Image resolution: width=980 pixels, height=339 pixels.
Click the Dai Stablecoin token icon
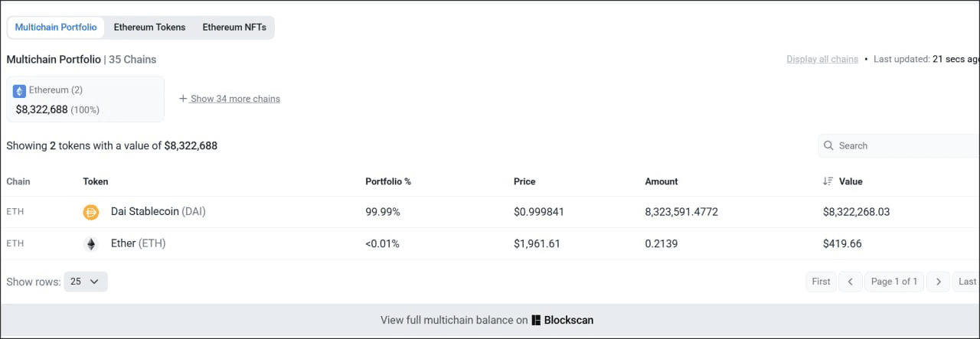click(x=91, y=212)
